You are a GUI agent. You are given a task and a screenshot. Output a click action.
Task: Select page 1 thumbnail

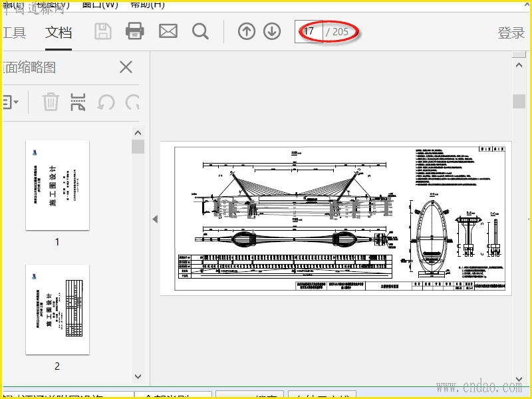(x=57, y=186)
